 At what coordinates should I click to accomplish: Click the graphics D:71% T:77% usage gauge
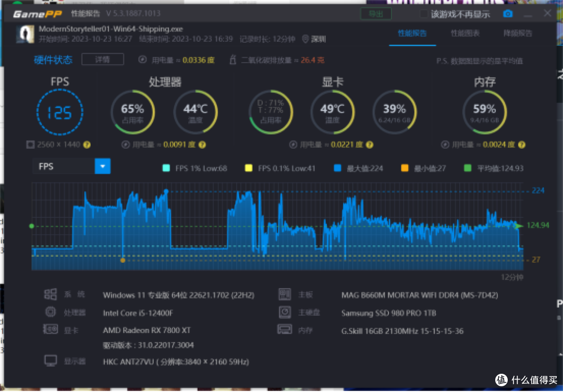[271, 112]
